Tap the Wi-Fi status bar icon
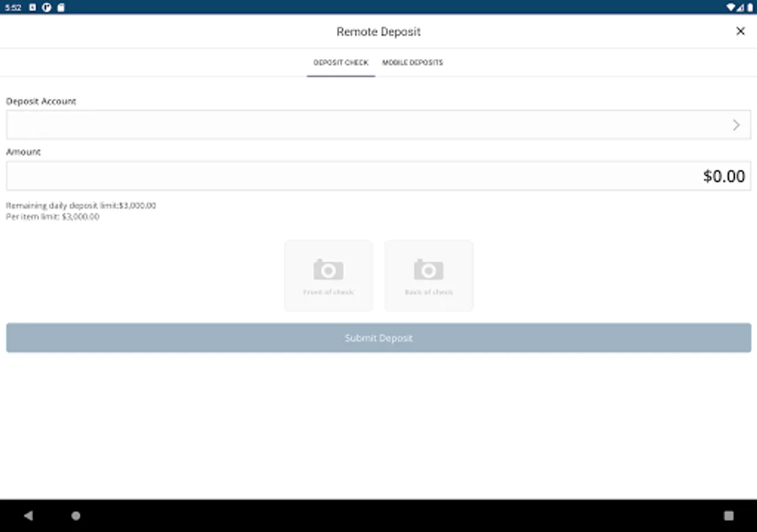Viewport: 757px width, 532px height. point(731,8)
